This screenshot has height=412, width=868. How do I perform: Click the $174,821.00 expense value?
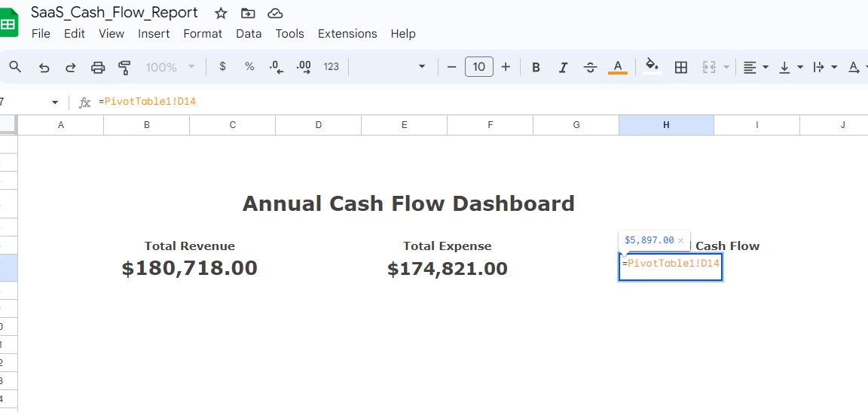448,269
